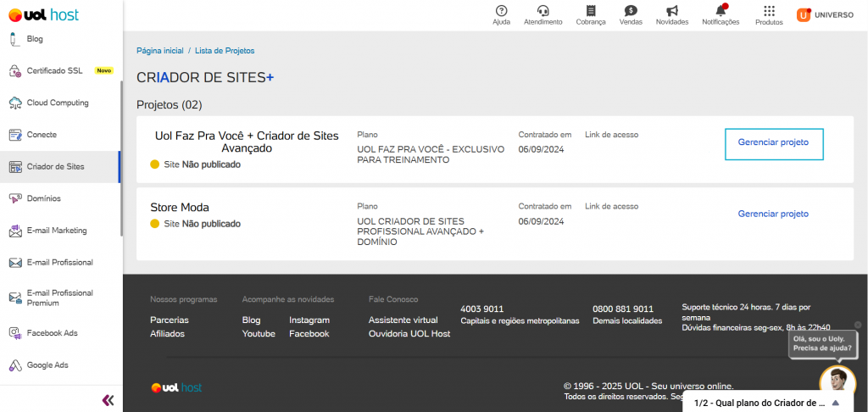Click the sidebar vertical scrollbar
Screen dimensions: 868x412
pos(120,159)
